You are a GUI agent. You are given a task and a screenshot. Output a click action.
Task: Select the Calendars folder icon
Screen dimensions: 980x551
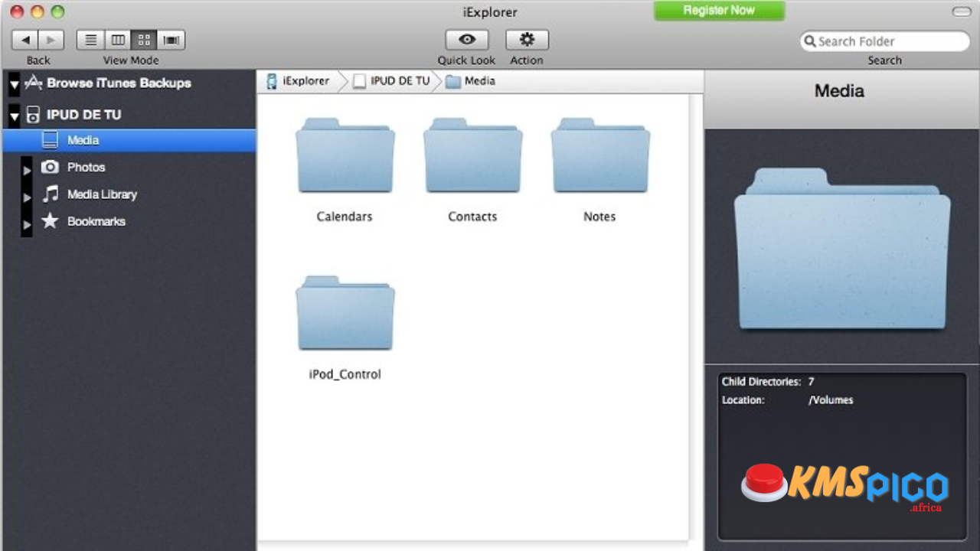click(345, 155)
